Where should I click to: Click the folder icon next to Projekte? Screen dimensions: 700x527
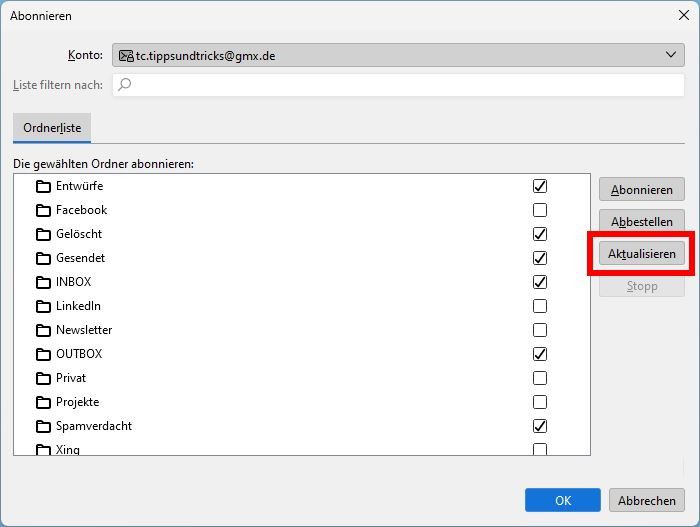43,402
